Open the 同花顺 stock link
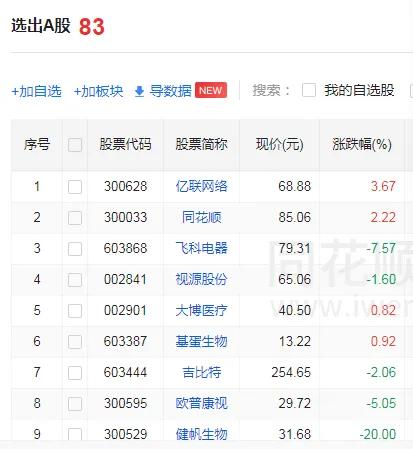Viewport: 413px width, 449px height. point(201,217)
